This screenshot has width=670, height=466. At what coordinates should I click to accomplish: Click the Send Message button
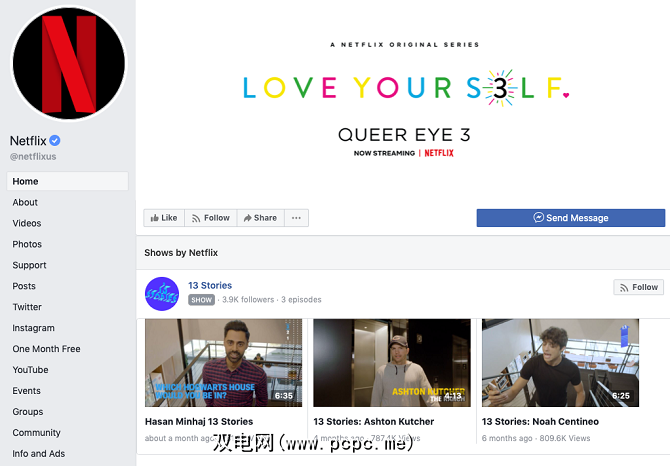(571, 218)
